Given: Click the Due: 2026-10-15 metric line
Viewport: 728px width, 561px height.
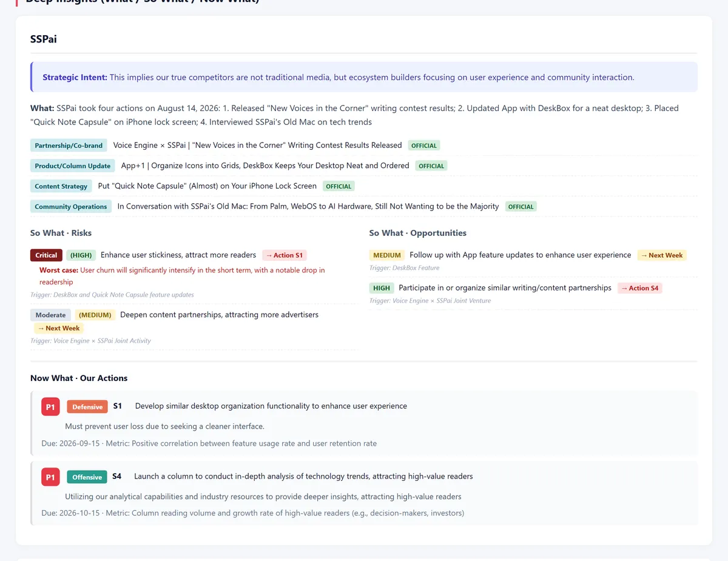Looking at the screenshot, I should tap(253, 513).
